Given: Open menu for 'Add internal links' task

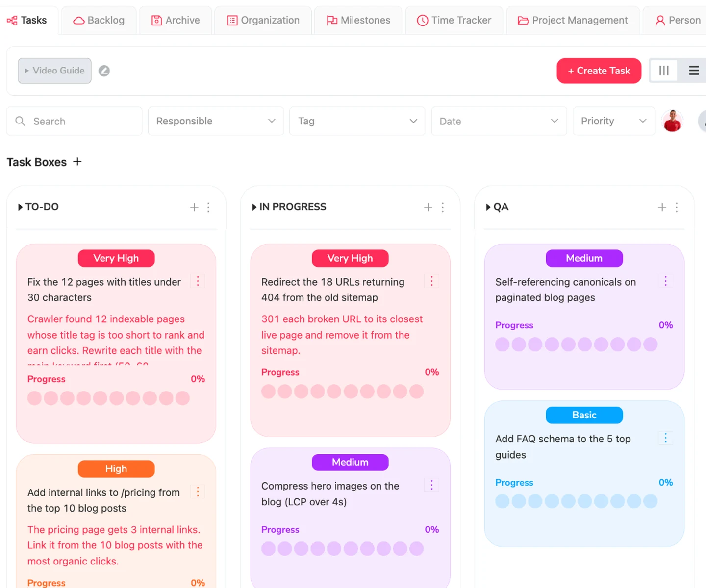Looking at the screenshot, I should (x=198, y=492).
